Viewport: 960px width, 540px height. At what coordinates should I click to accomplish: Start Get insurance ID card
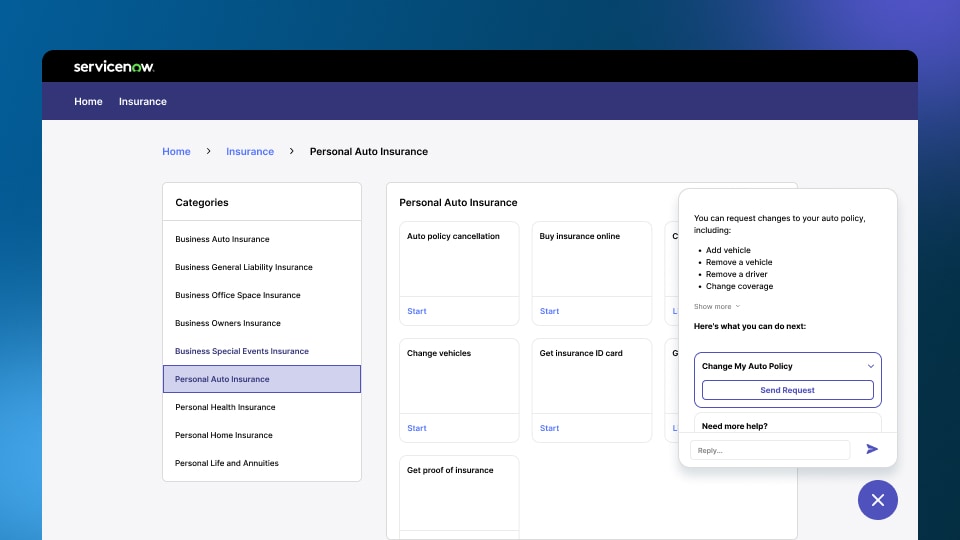(549, 428)
